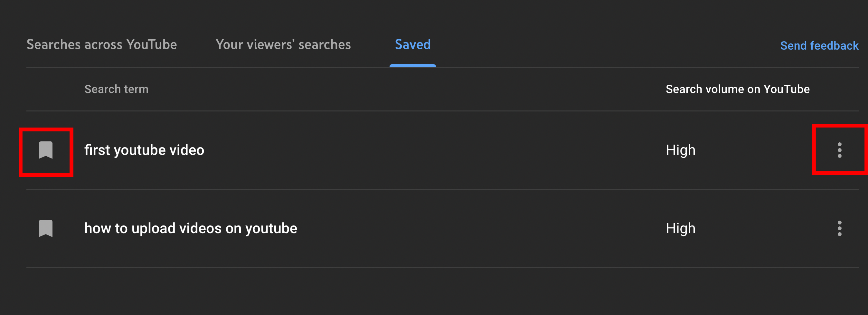Click the word 'YouTube' in the first tab
This screenshot has height=315, width=868.
point(151,44)
